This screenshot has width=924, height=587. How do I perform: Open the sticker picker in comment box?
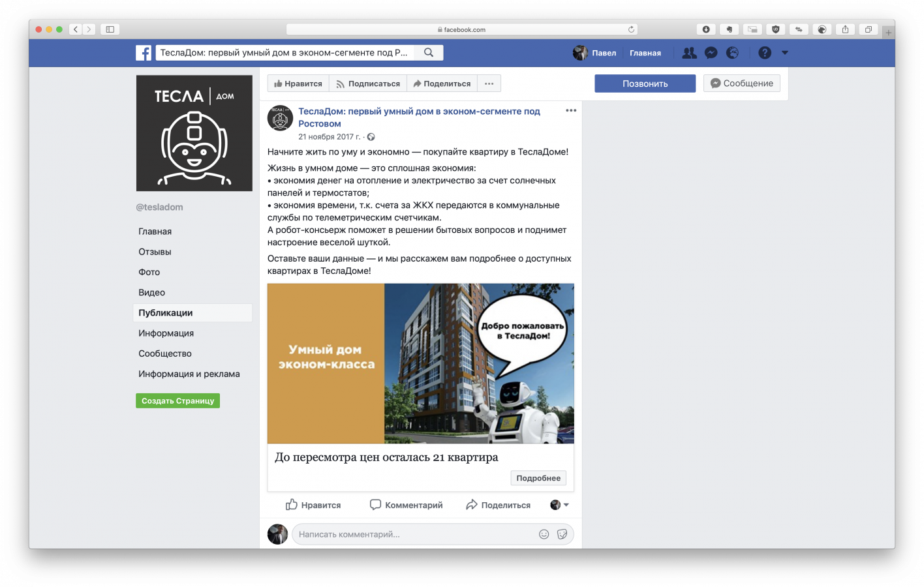[562, 534]
